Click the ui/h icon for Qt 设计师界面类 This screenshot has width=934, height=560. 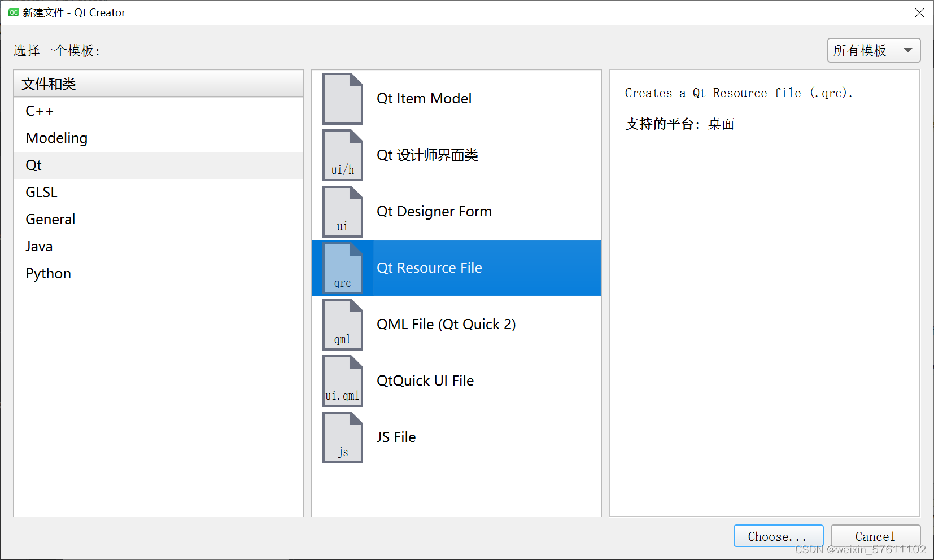[342, 155]
